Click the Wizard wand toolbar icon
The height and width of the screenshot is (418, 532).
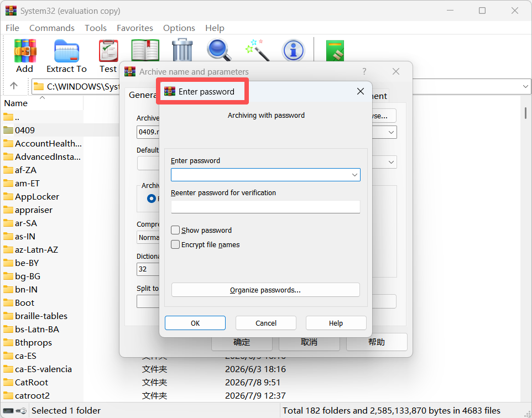257,50
